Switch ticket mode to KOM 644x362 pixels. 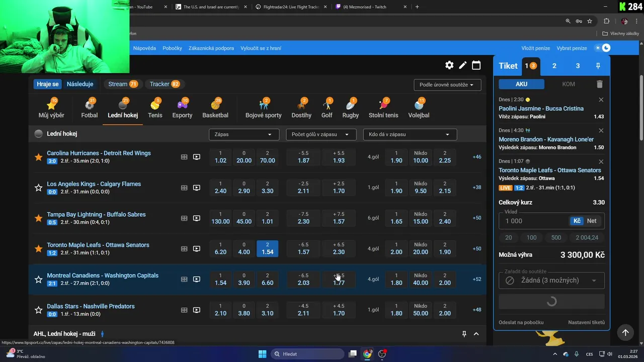click(569, 84)
